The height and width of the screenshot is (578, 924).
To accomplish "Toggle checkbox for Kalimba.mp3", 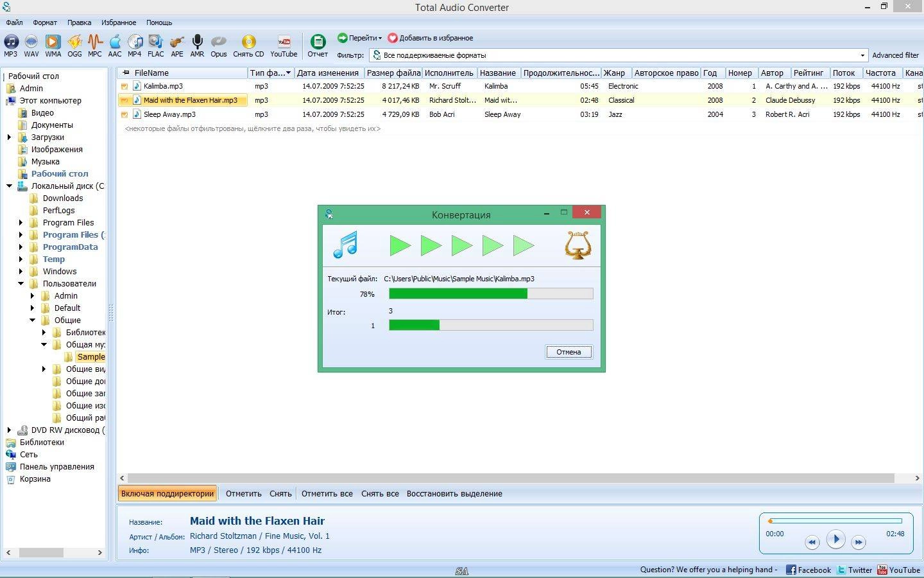I will pos(124,86).
